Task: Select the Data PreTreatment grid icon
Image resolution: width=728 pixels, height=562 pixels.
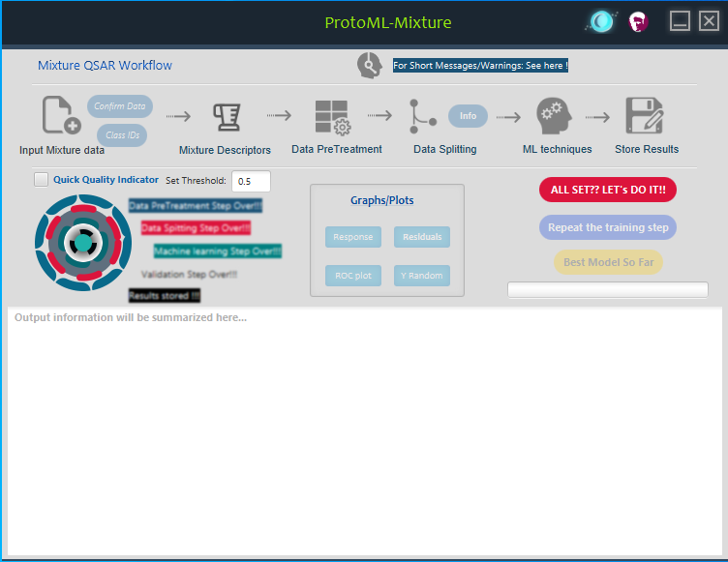Action: pyautogui.click(x=332, y=117)
